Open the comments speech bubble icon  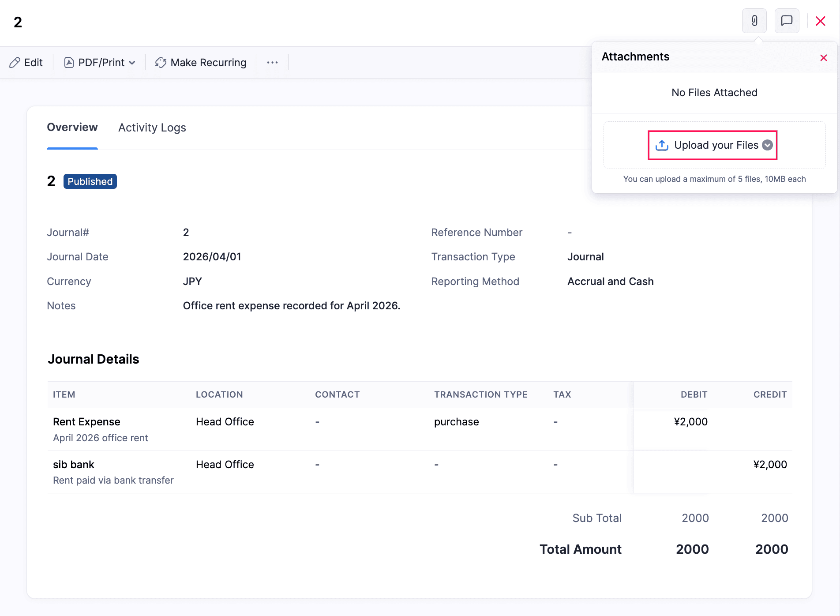tap(787, 21)
